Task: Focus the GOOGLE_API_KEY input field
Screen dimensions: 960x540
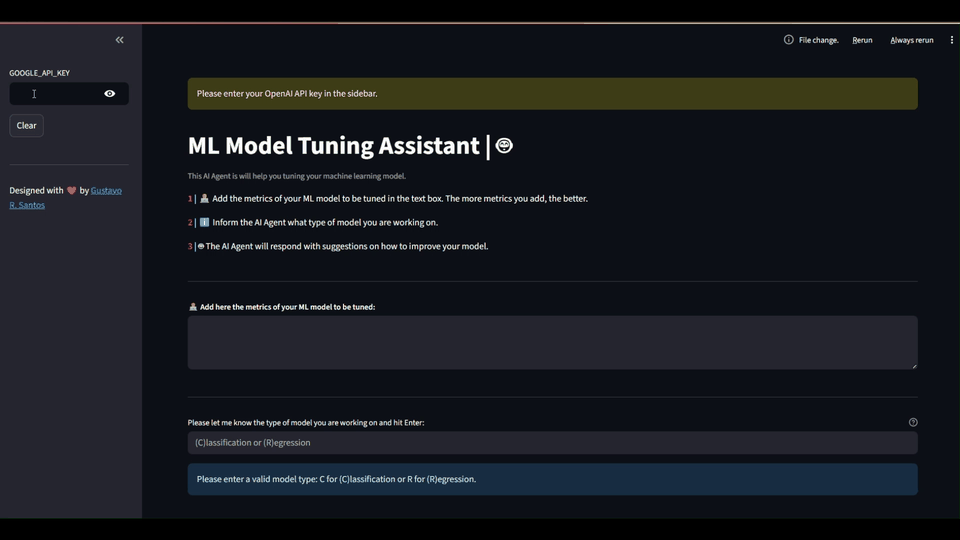Action: [55, 94]
